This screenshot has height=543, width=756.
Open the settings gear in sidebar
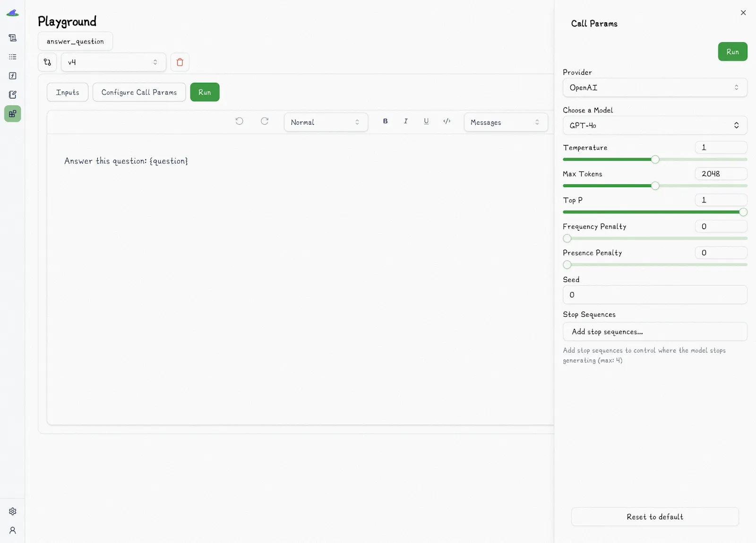(x=13, y=511)
